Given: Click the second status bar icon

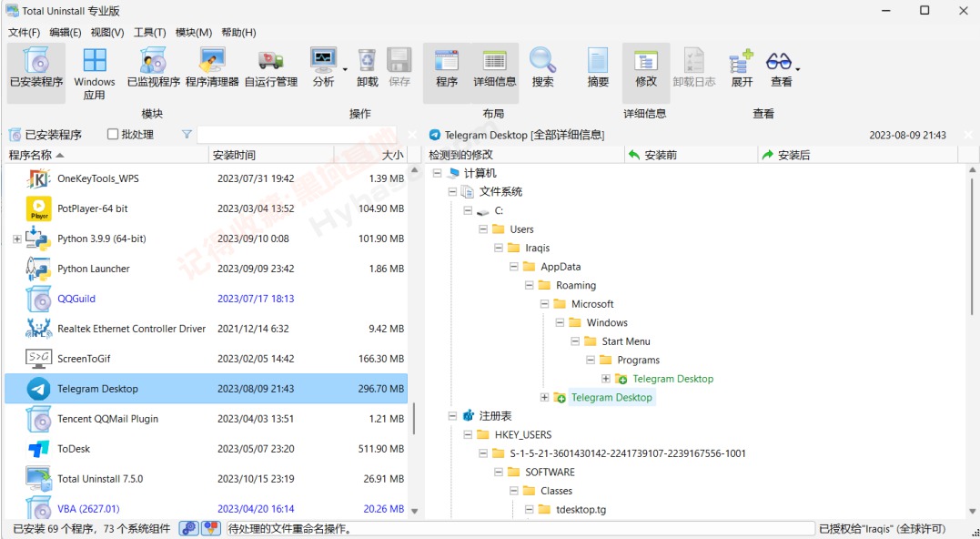Looking at the screenshot, I should click(x=211, y=528).
